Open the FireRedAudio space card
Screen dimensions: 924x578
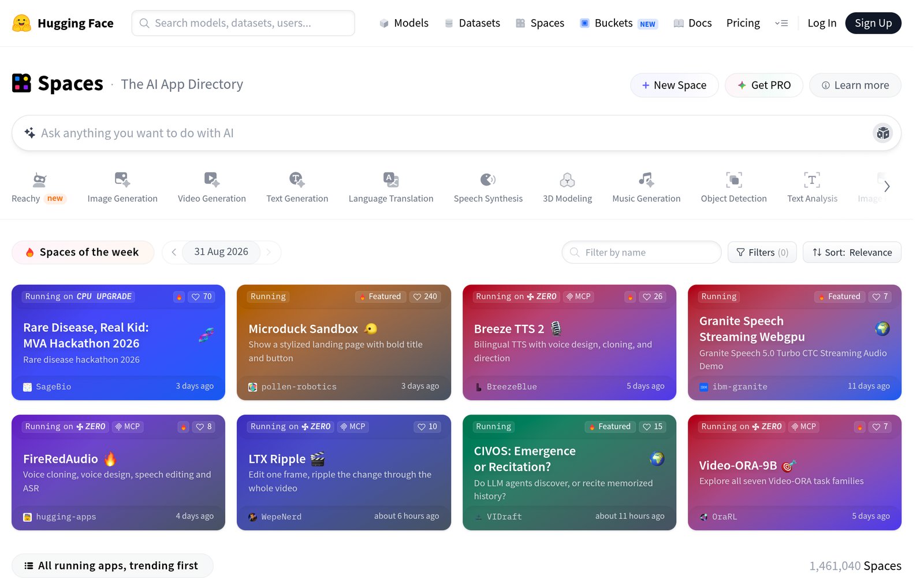118,472
